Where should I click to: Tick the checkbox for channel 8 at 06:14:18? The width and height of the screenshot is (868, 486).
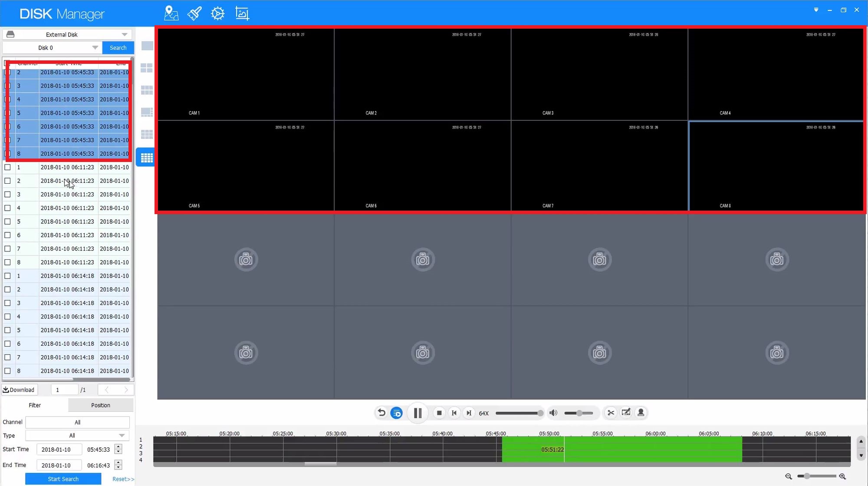point(7,371)
